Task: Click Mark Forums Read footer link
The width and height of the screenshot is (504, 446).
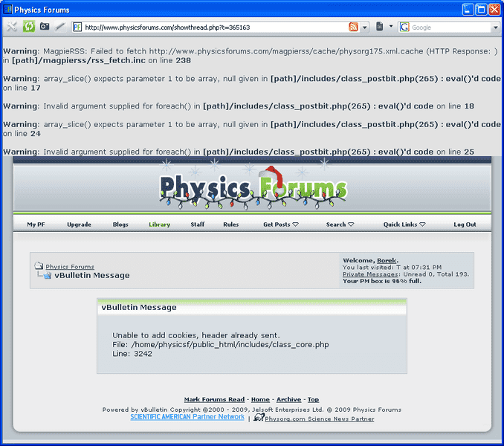Action: click(214, 399)
